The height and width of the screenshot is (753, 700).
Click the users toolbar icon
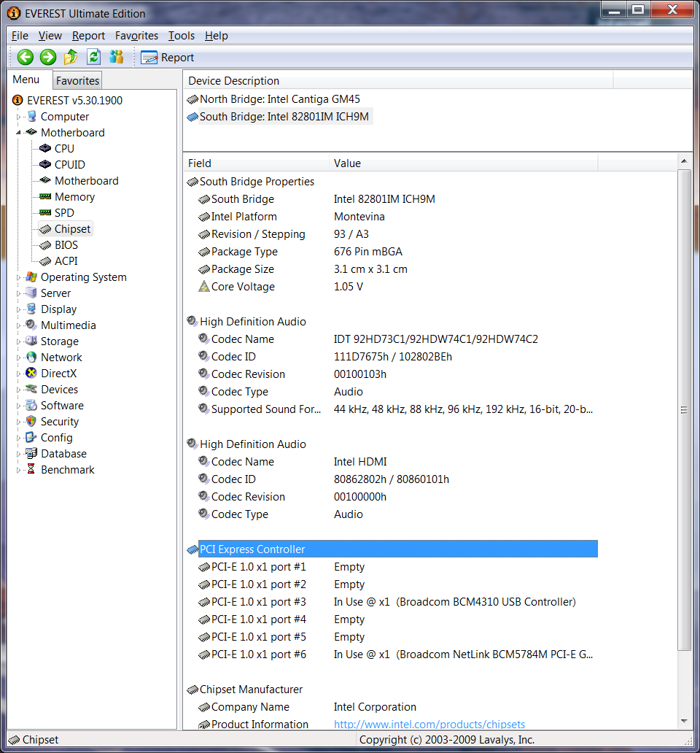click(116, 57)
